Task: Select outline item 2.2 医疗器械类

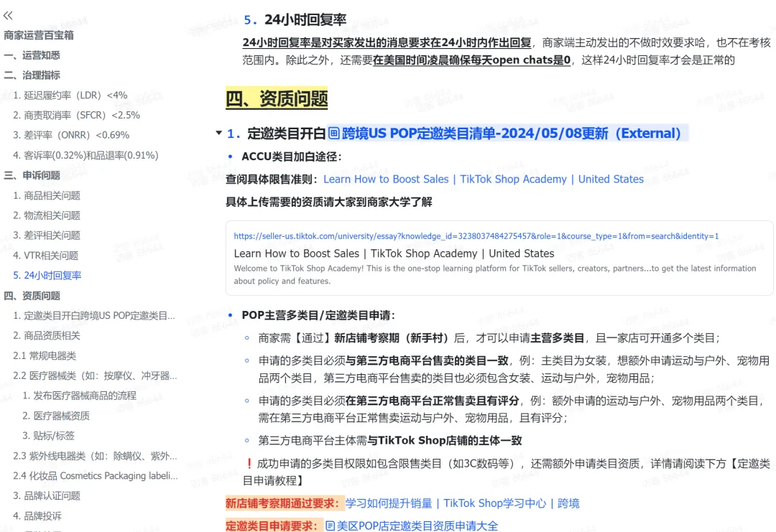Action: pyautogui.click(x=95, y=375)
